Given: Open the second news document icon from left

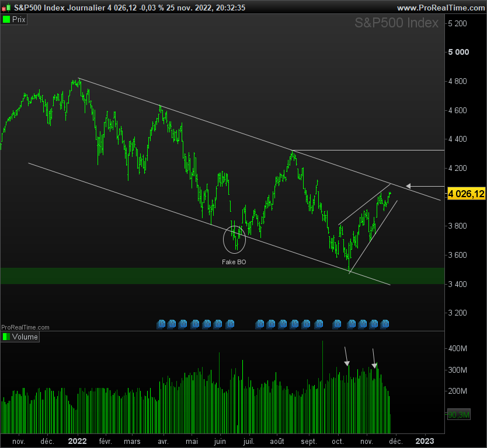Looking at the screenshot, I should point(172,324).
